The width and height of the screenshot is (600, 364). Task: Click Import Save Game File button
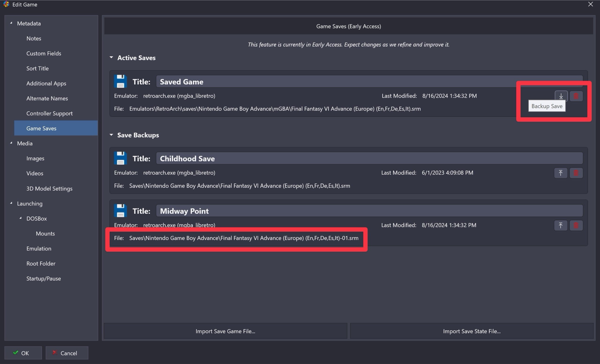[x=225, y=331]
